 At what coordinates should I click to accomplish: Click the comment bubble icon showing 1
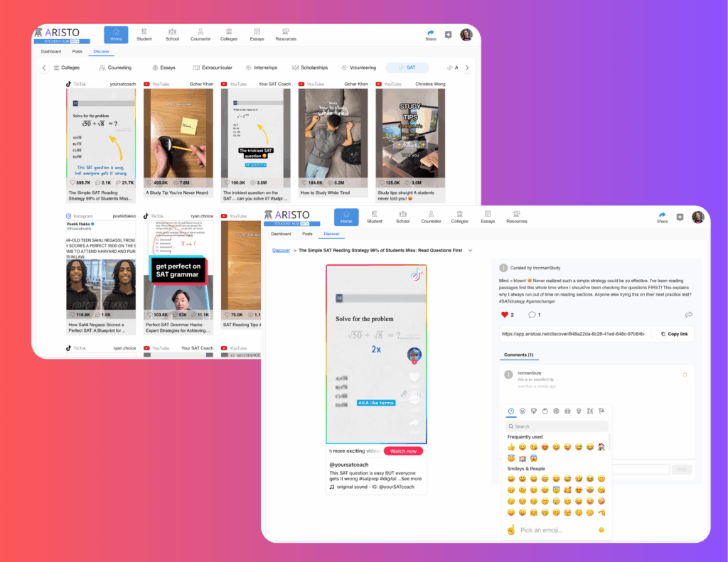click(532, 315)
